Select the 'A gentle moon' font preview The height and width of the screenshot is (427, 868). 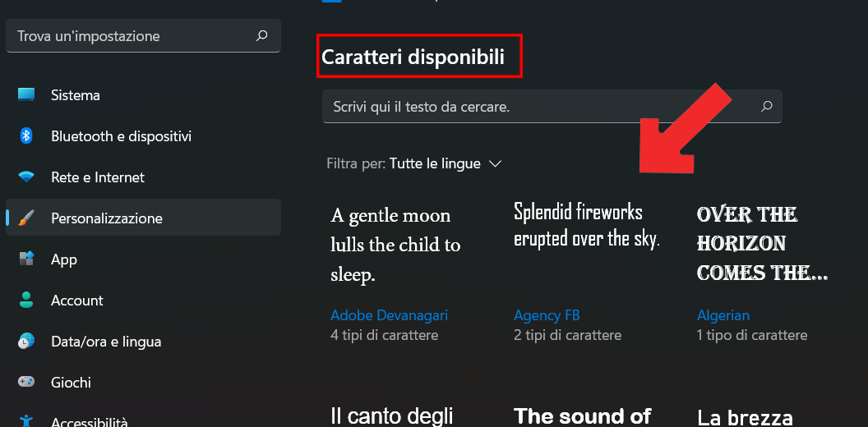tap(396, 245)
